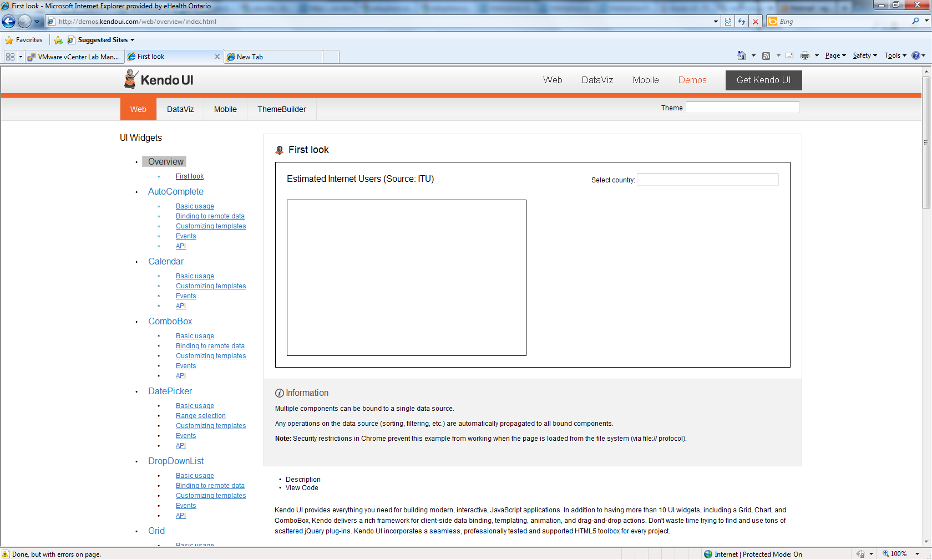Click the magnifier search icon in Bing box
The image size is (932, 560).
click(915, 21)
